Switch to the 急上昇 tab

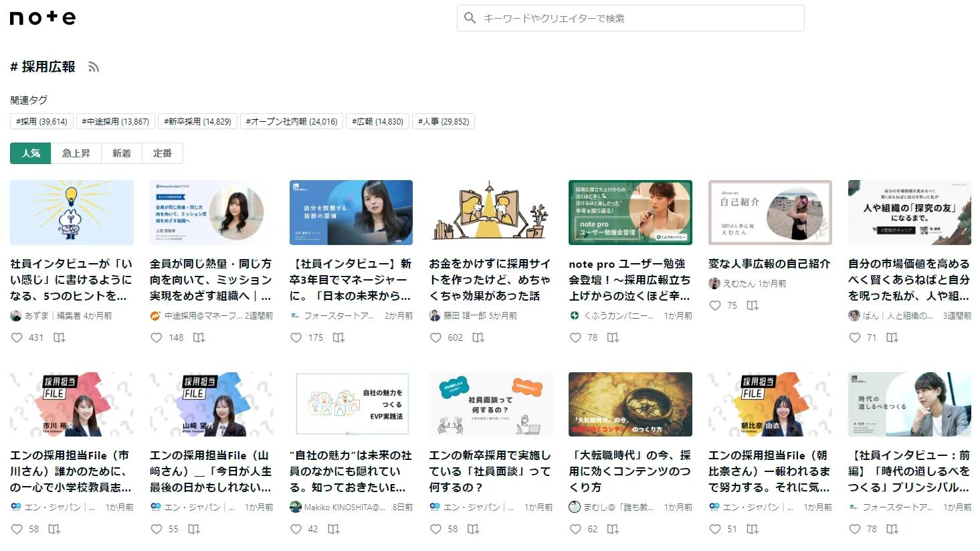(x=76, y=153)
